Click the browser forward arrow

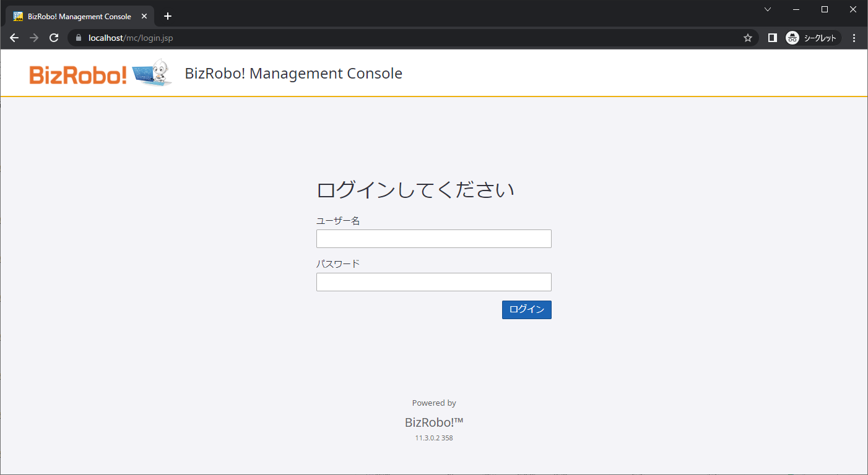[34, 38]
